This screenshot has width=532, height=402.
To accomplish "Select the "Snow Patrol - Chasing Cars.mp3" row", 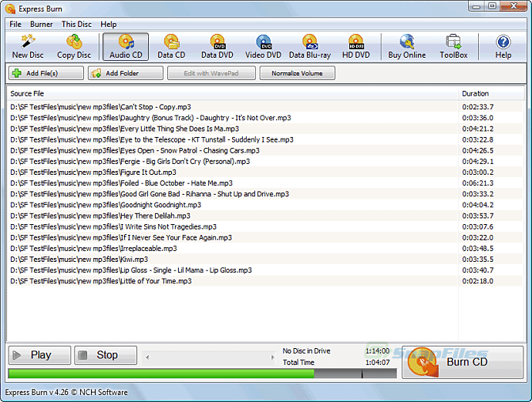I will pos(265,150).
